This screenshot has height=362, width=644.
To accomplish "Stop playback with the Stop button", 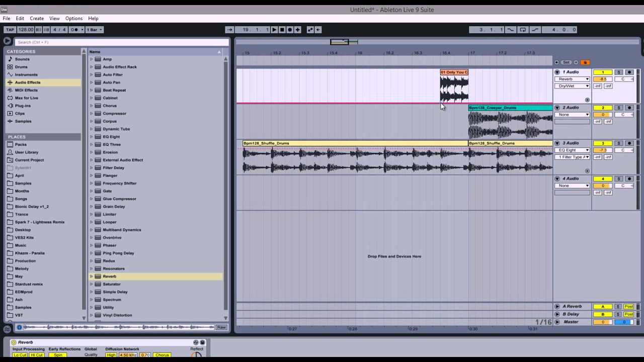I will [282, 30].
